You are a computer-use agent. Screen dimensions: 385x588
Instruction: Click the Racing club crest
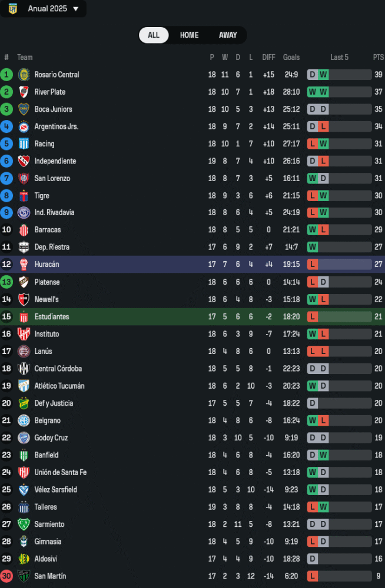[24, 144]
